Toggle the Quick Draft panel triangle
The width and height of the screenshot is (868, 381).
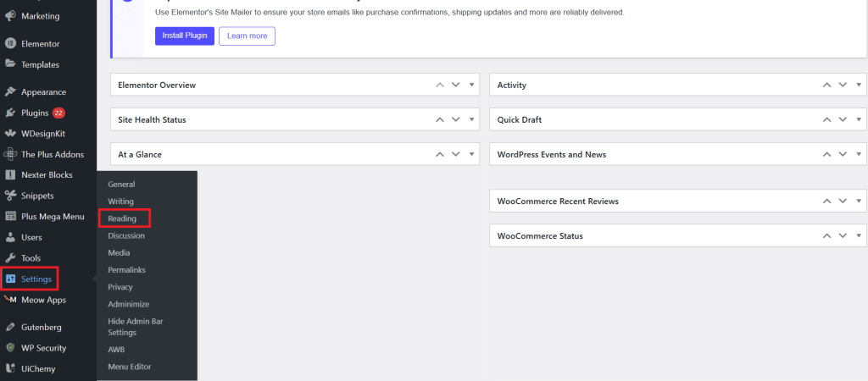click(859, 119)
